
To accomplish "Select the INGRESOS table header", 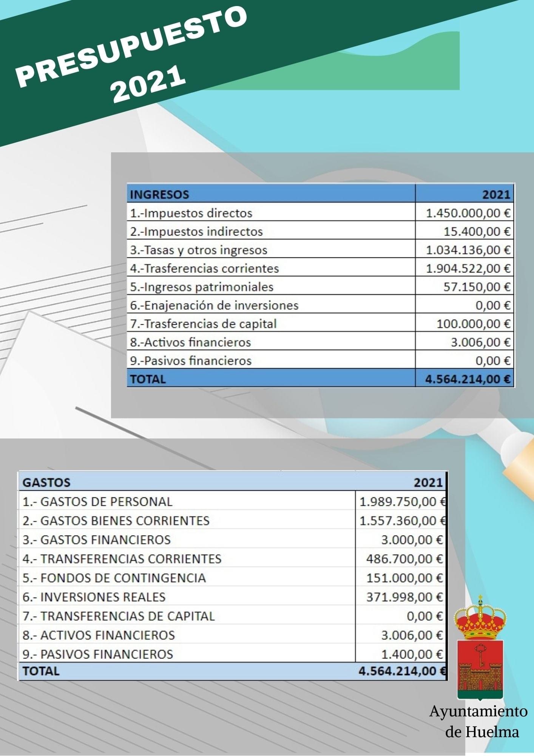I will point(159,194).
